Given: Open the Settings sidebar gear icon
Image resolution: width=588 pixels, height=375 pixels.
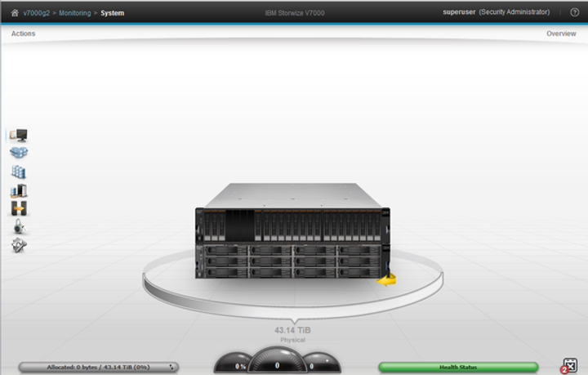Looking at the screenshot, I should pyautogui.click(x=19, y=245).
